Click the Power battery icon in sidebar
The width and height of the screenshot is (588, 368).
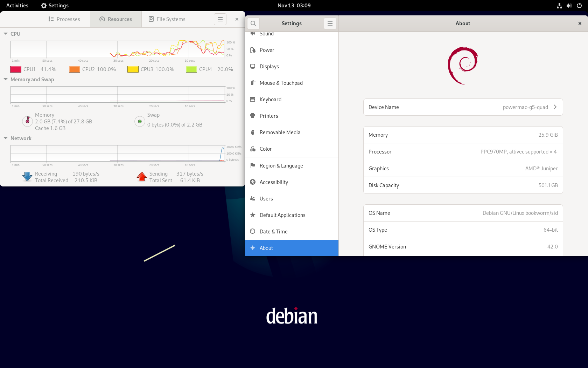coord(253,50)
